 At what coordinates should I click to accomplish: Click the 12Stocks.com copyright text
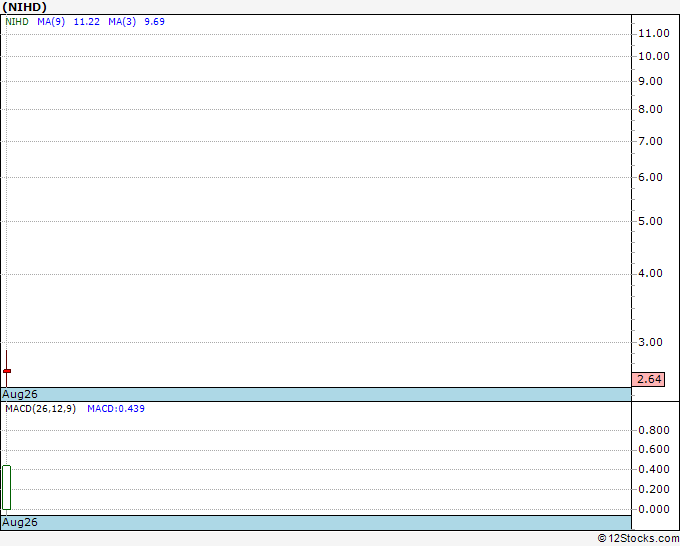pos(638,539)
